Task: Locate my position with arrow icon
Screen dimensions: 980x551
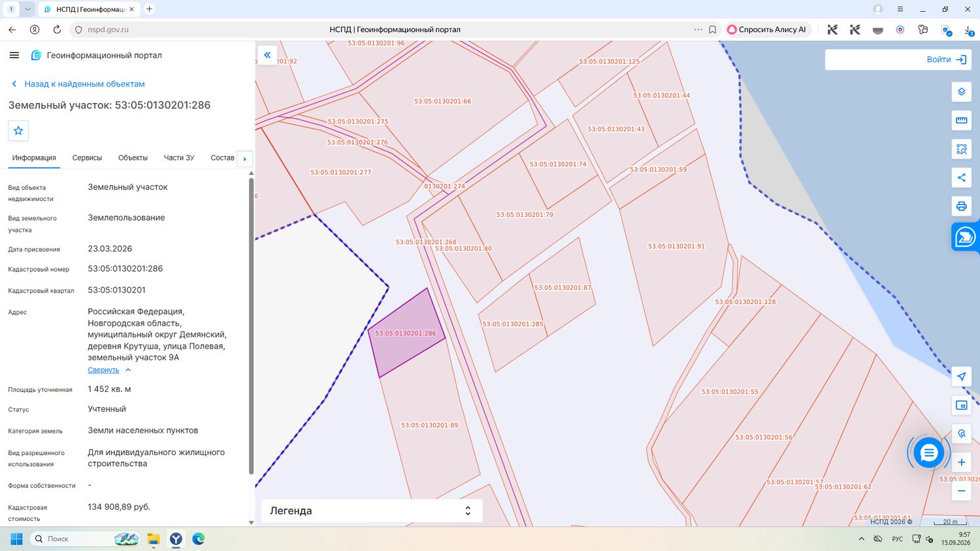Action: (x=961, y=377)
